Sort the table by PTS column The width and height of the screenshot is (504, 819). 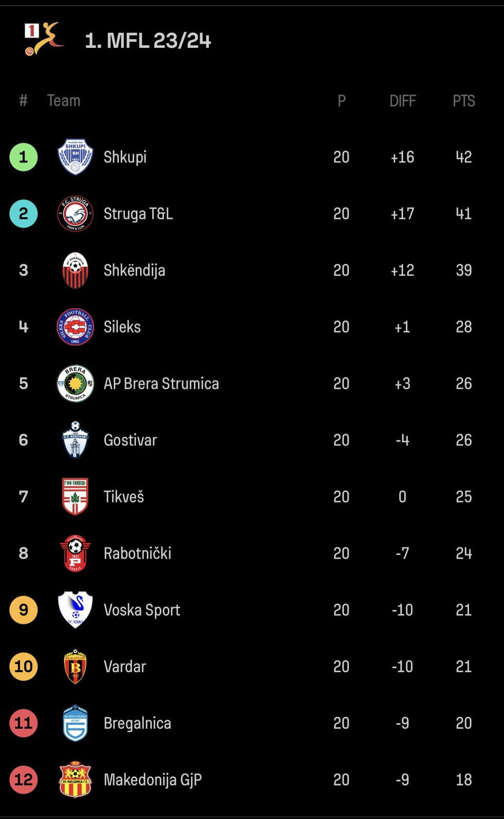(x=463, y=101)
